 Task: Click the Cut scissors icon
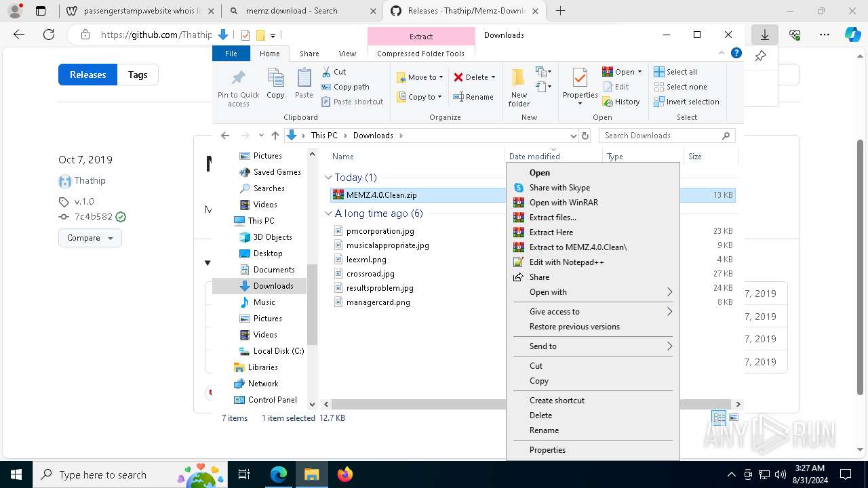pos(326,72)
